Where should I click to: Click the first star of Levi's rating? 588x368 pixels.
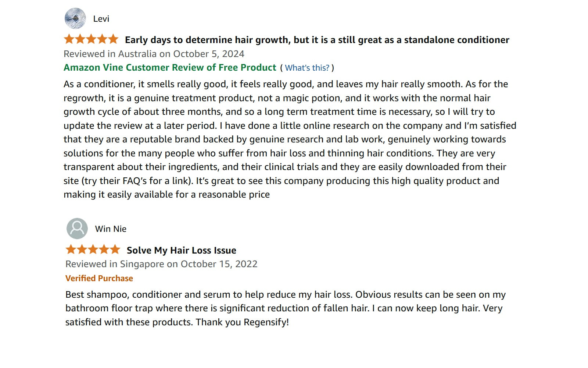click(x=69, y=39)
